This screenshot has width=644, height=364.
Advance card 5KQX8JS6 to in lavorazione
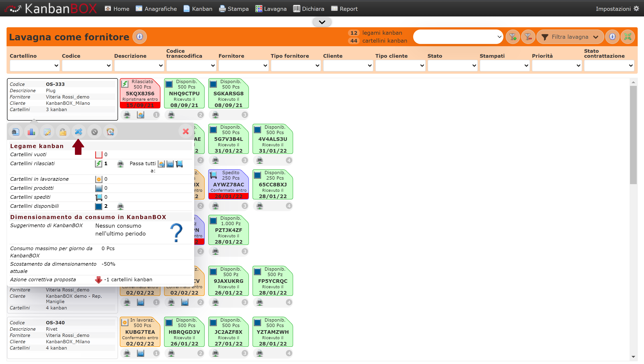coord(141,115)
